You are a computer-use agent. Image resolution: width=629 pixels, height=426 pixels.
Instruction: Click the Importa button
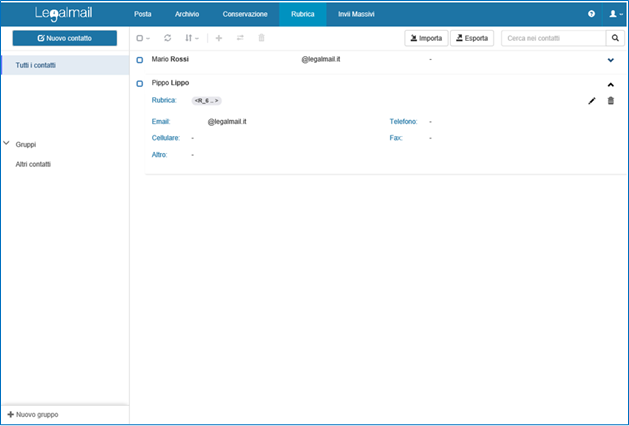426,38
